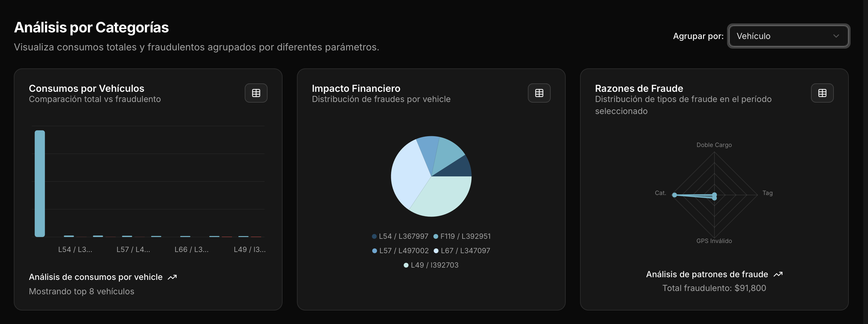Click the L67 legend dot icon
The height and width of the screenshot is (324, 868).
coord(436,250)
